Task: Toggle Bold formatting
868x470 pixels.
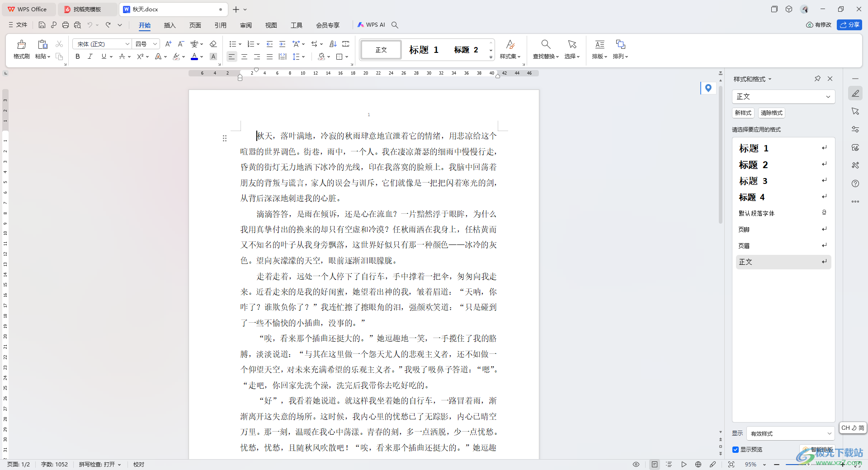Action: point(78,56)
